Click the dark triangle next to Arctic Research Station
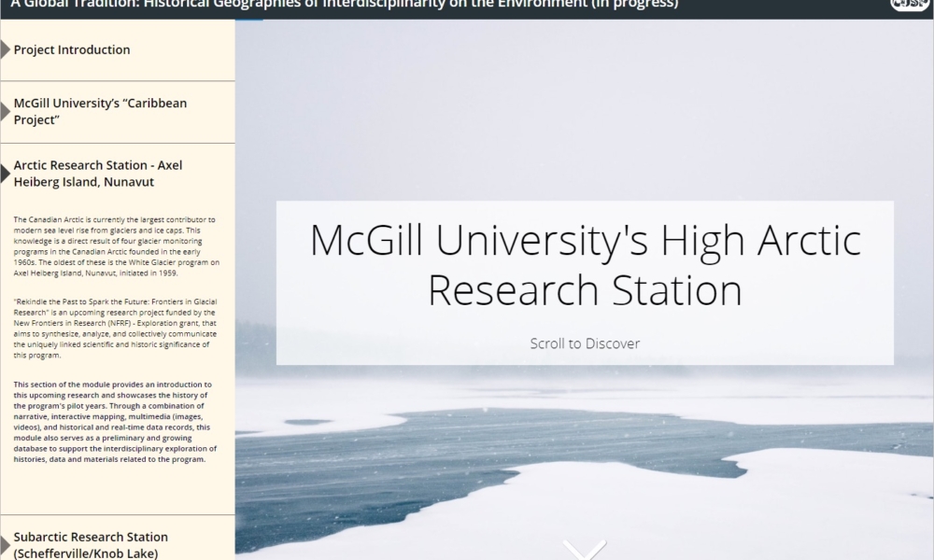934x560 pixels. [6, 173]
